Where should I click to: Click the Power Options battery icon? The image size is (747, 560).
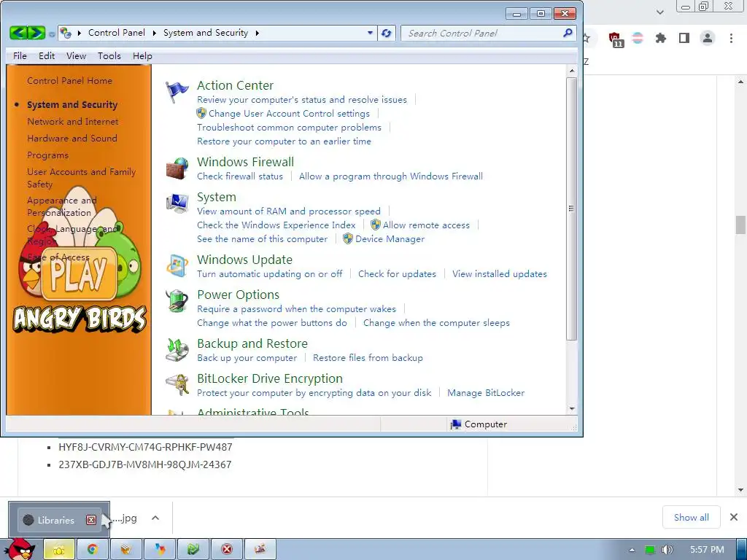coord(177,301)
